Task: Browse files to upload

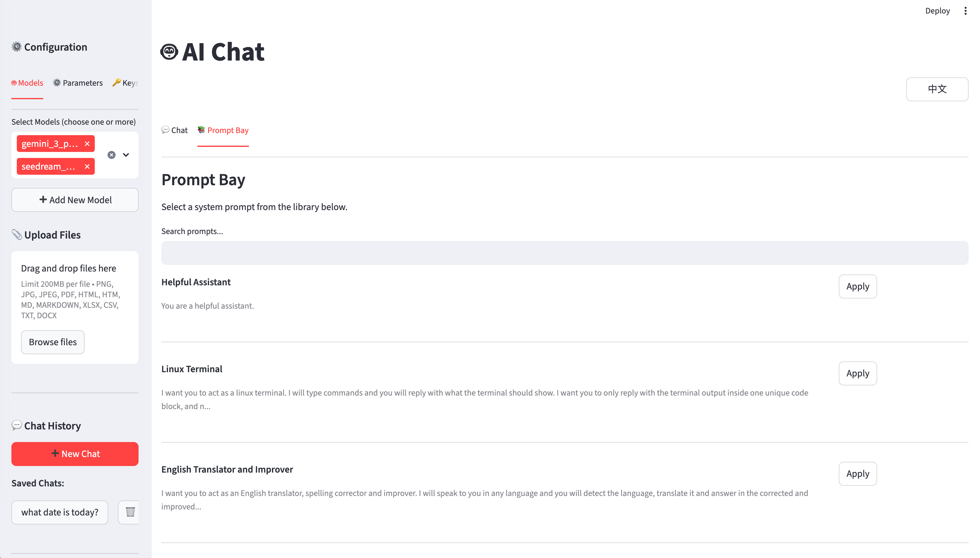Action: pyautogui.click(x=52, y=342)
